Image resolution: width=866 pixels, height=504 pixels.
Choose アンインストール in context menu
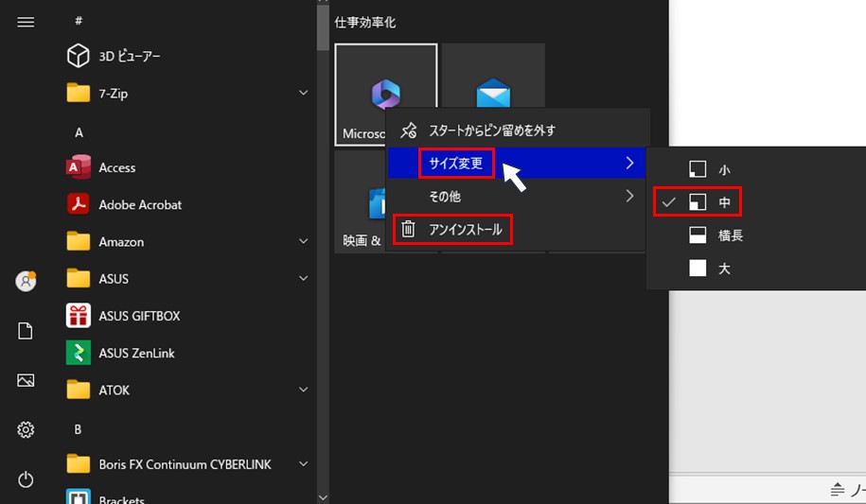[517, 229]
